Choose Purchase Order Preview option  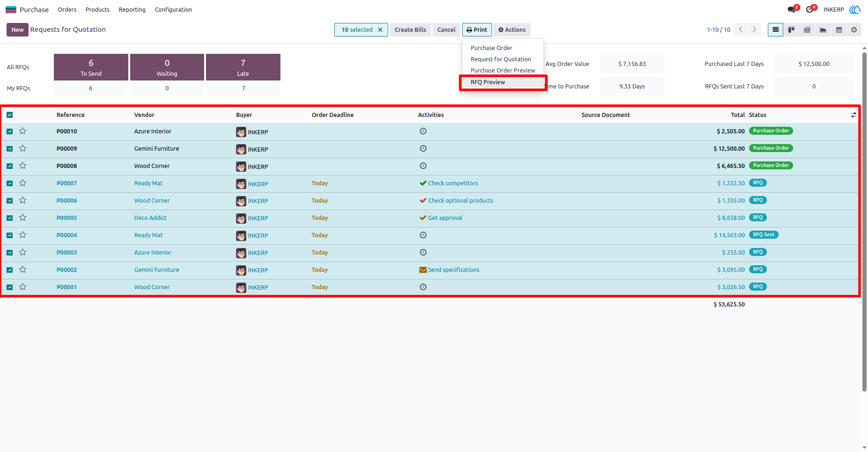tap(503, 70)
